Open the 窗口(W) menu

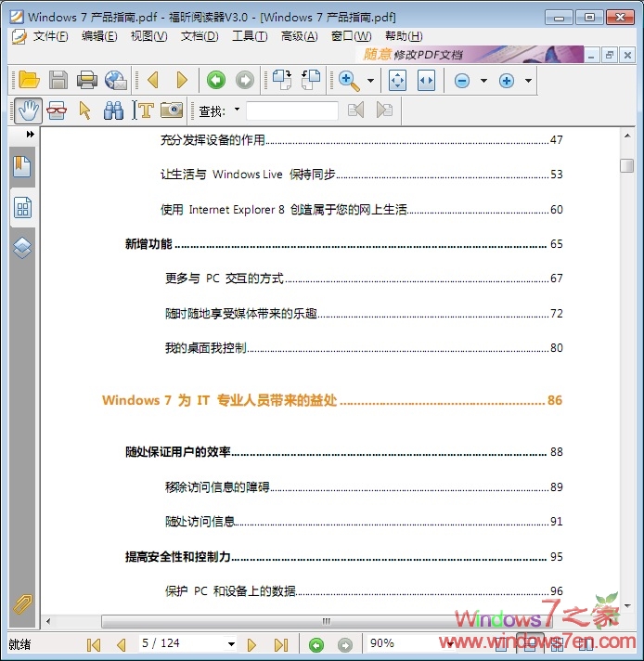point(351,36)
